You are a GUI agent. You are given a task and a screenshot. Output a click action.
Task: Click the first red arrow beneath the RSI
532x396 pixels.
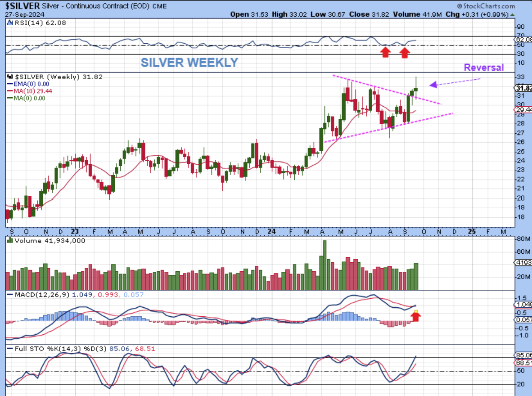point(386,52)
